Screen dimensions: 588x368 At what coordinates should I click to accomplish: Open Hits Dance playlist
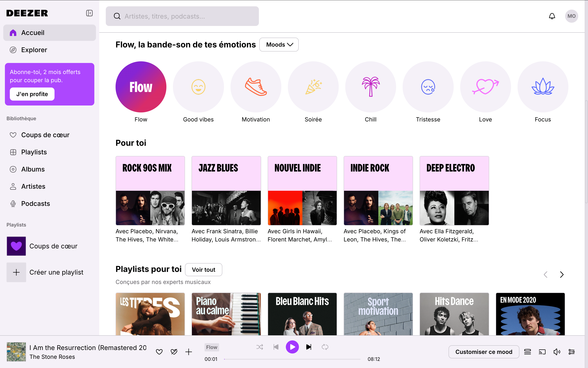pyautogui.click(x=454, y=314)
